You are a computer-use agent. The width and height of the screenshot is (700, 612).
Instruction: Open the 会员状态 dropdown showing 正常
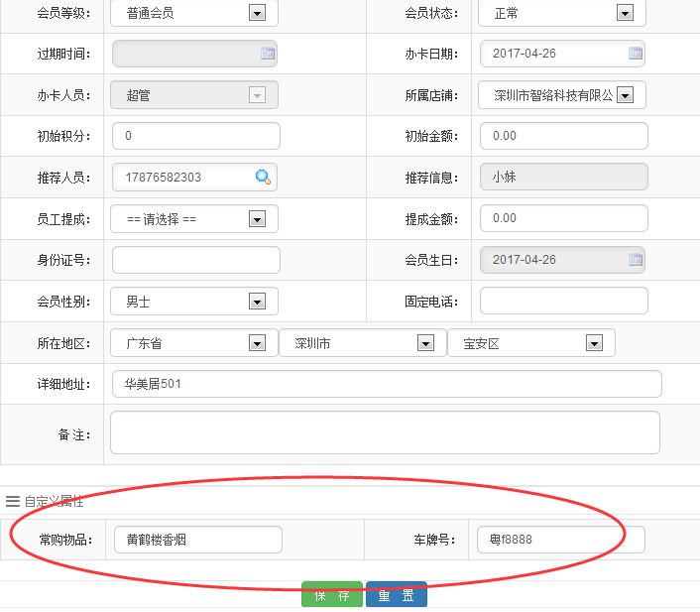pos(562,13)
